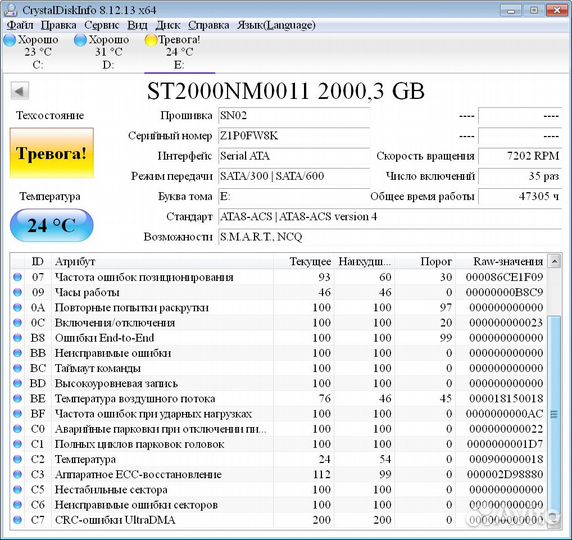Select row Таймаут команды
This screenshot has height=540, width=572.
(279, 368)
